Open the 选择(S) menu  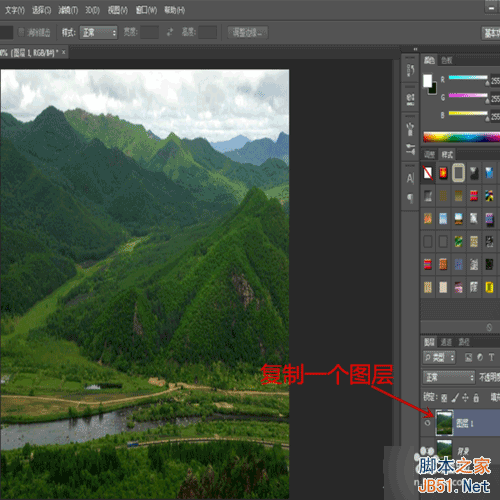click(x=41, y=10)
